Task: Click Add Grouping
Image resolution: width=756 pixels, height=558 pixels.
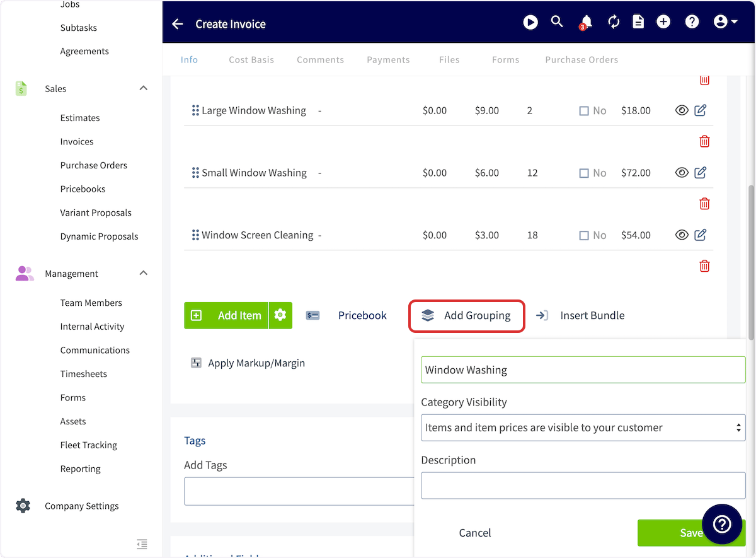Action: [x=467, y=315]
